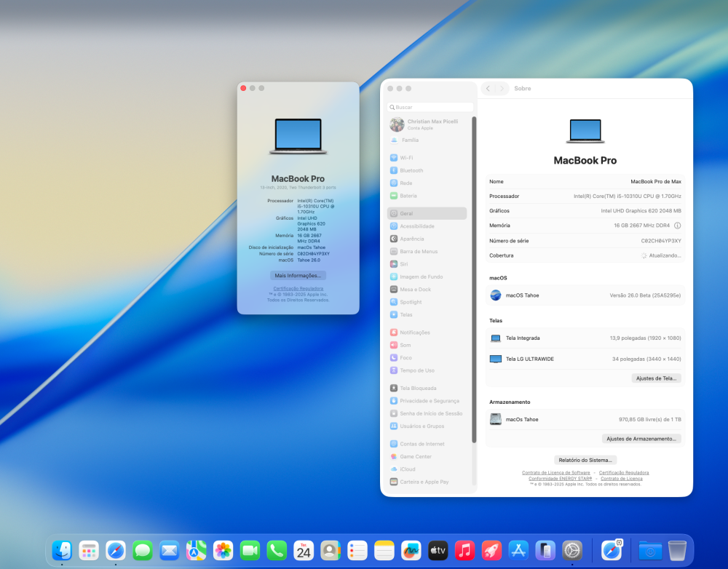
Task: Go forward using the forward arrow
Action: (x=502, y=88)
